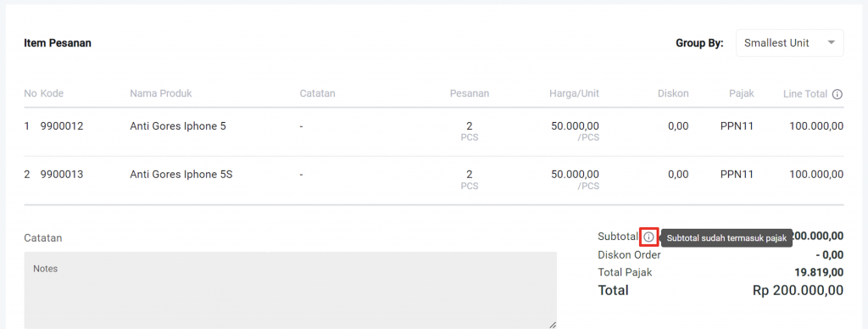Viewport: 868px width, 329px height.
Task: Click the Nama Produk column header
Action: coord(160,93)
